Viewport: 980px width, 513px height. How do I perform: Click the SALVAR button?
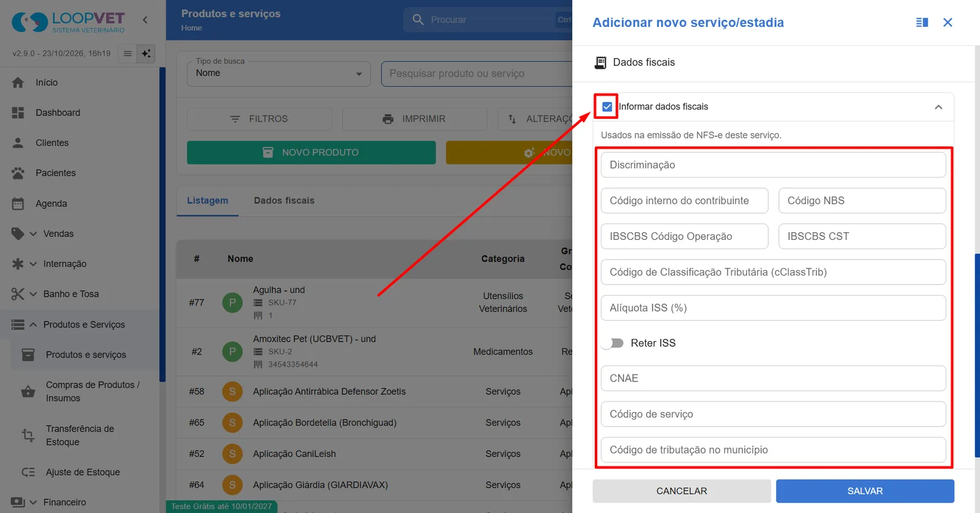pyautogui.click(x=865, y=491)
